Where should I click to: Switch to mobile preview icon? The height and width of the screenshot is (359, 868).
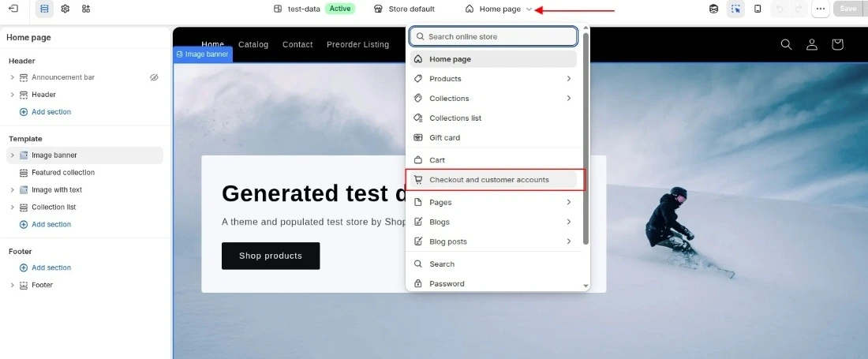click(758, 9)
